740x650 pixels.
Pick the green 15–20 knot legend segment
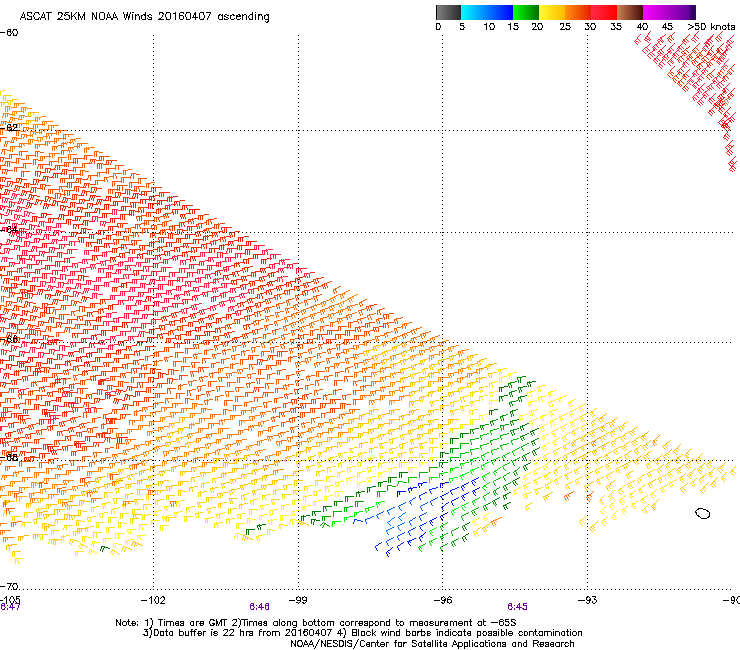coord(526,12)
